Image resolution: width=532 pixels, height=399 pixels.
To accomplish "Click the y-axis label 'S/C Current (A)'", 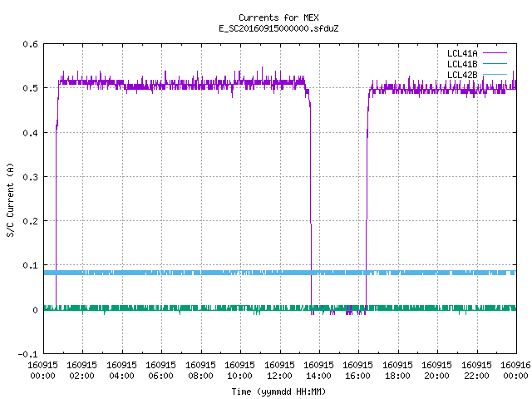I will click(11, 199).
